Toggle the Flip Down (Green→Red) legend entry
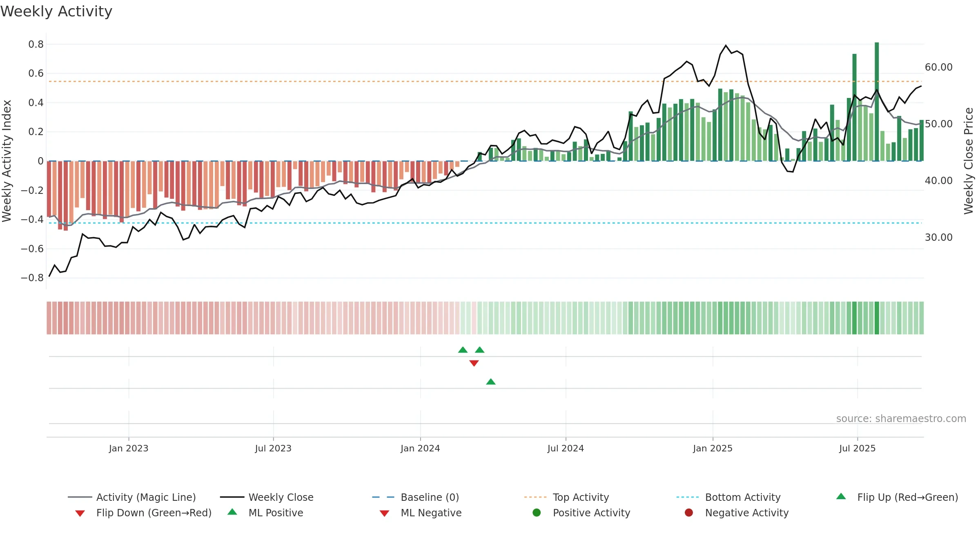This screenshot has width=980, height=551. coord(143,513)
